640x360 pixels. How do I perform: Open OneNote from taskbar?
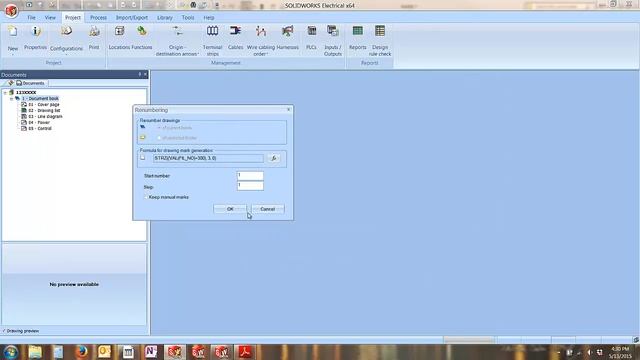pyautogui.click(x=151, y=352)
